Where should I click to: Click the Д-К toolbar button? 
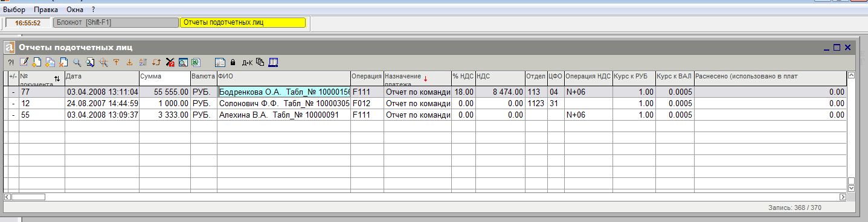pyautogui.click(x=247, y=62)
